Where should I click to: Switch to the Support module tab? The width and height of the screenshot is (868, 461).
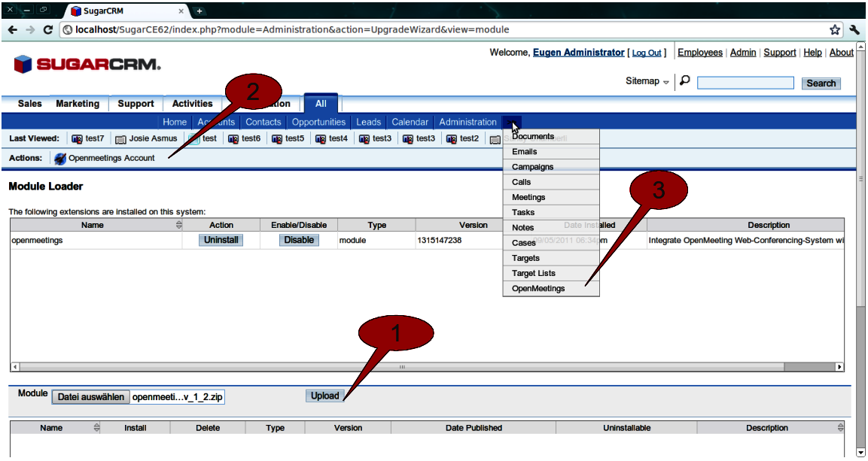click(x=136, y=103)
